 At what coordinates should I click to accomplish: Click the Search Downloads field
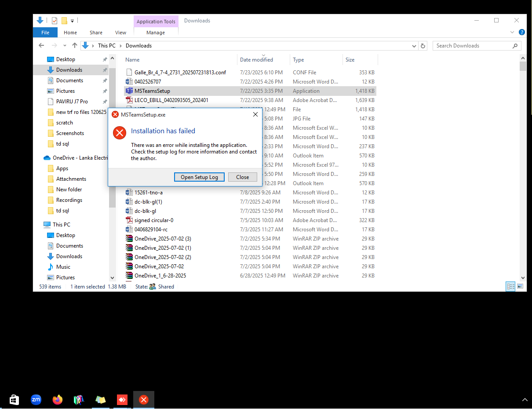point(477,46)
